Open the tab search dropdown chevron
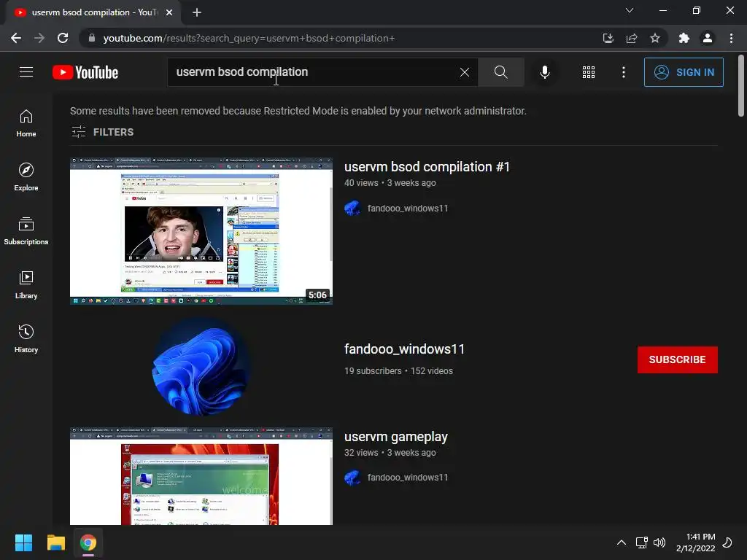 (630, 10)
